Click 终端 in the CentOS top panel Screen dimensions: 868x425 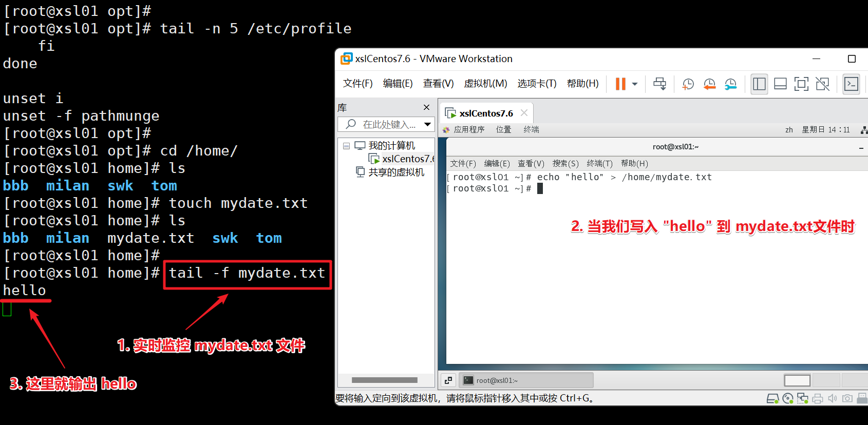coord(532,130)
